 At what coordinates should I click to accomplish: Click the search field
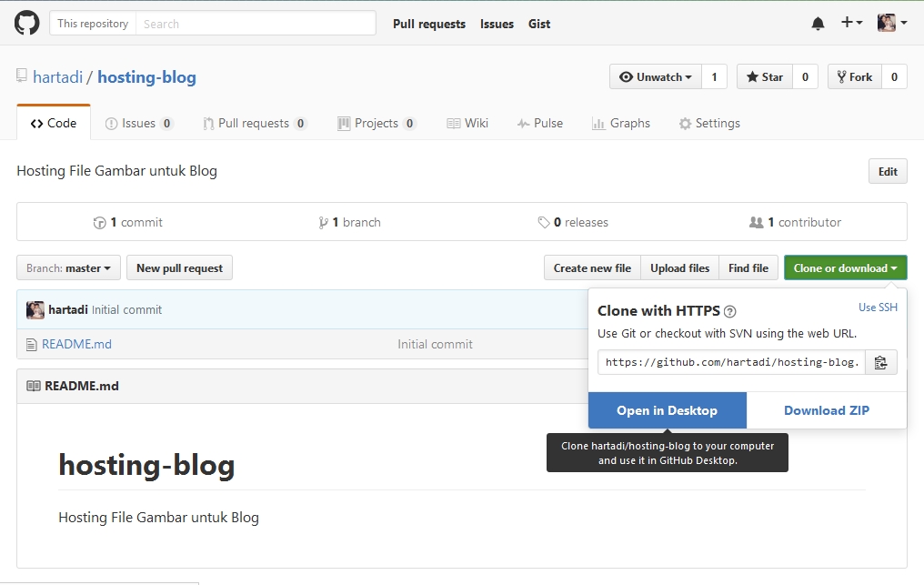pyautogui.click(x=256, y=24)
